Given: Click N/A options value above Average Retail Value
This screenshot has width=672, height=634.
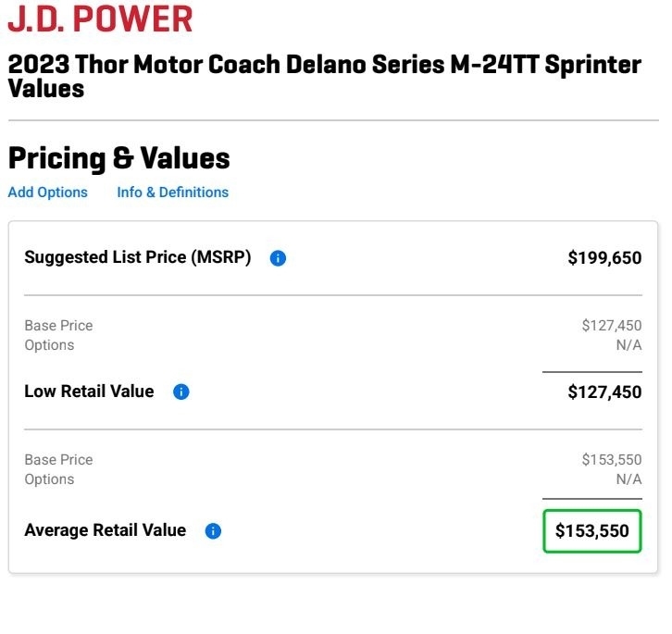Looking at the screenshot, I should click(x=628, y=479).
